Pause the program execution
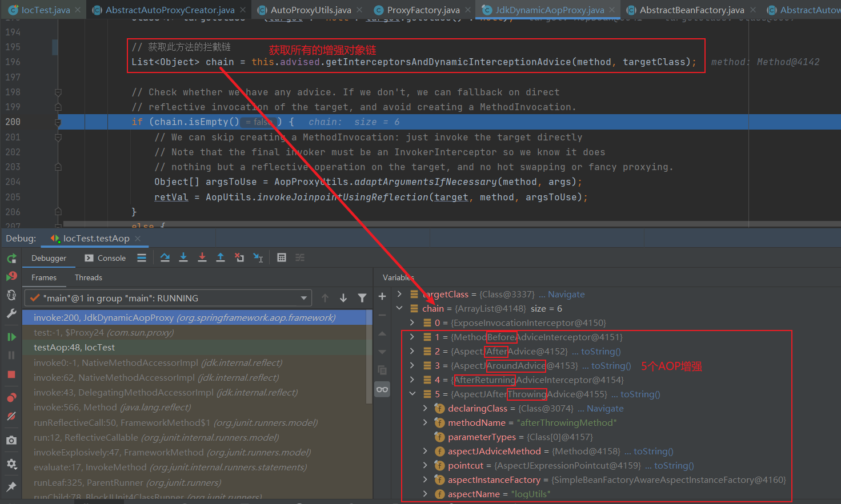The width and height of the screenshot is (841, 504). point(11,355)
